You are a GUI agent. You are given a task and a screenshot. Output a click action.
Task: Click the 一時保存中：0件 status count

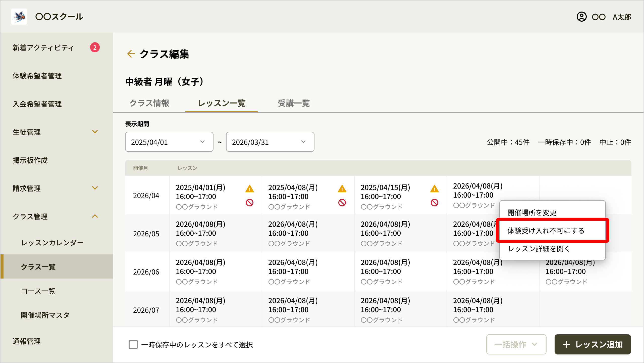click(564, 142)
